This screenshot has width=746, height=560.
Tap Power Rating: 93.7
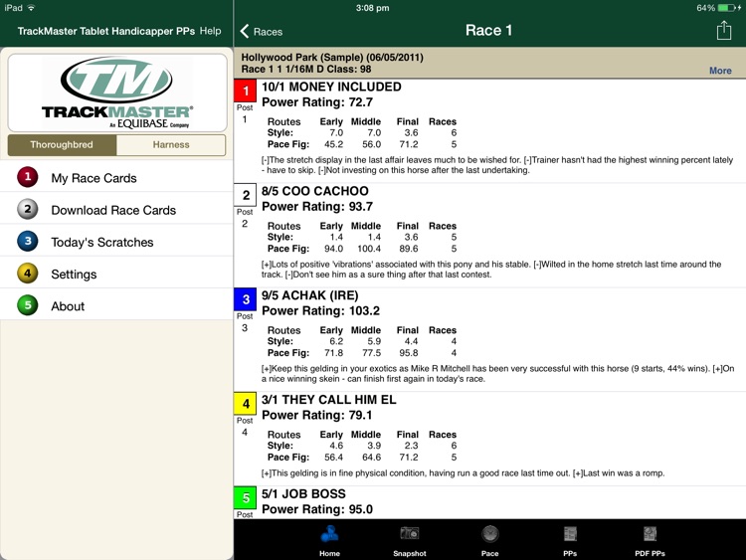pos(317,207)
